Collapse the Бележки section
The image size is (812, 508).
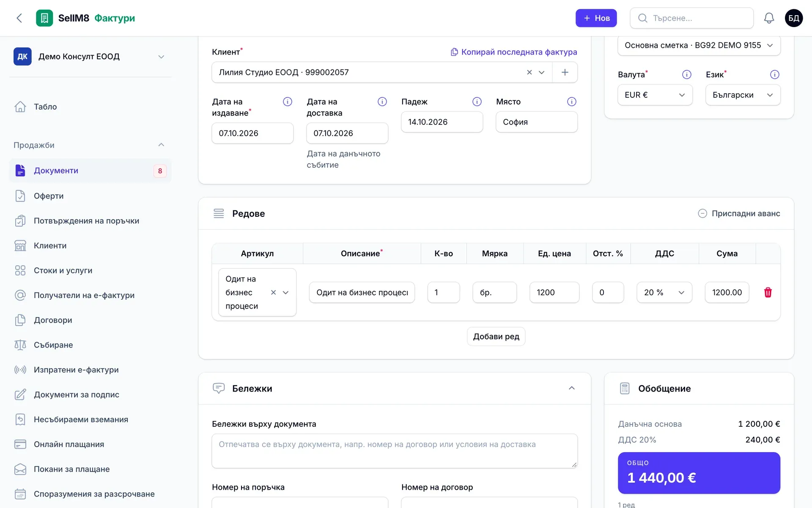point(572,388)
